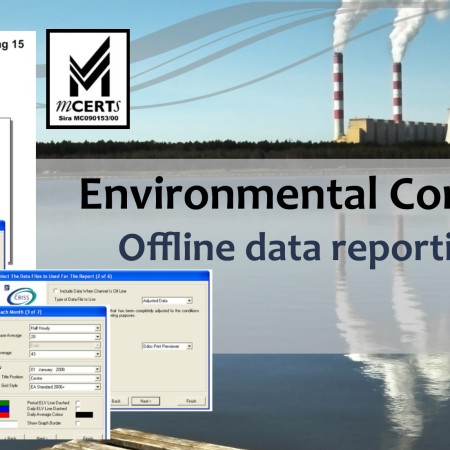This screenshot has height=450, width=450.
Task: Pick the black Daily Average Colour swatch
Action: (84, 415)
